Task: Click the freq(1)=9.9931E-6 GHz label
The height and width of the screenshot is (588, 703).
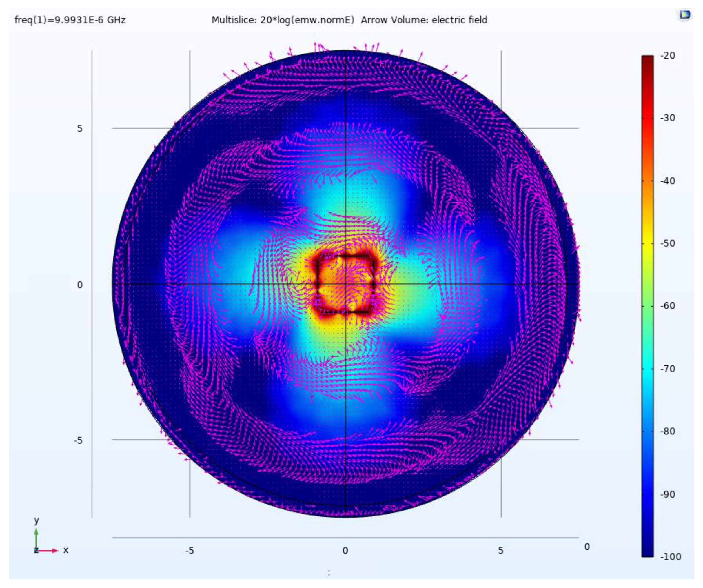Action: click(70, 20)
